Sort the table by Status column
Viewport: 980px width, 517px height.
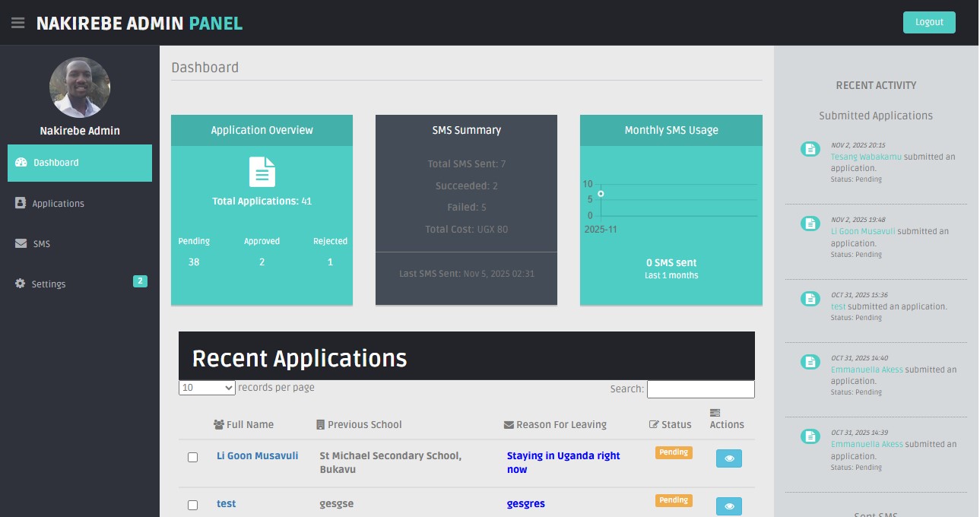[x=675, y=424]
